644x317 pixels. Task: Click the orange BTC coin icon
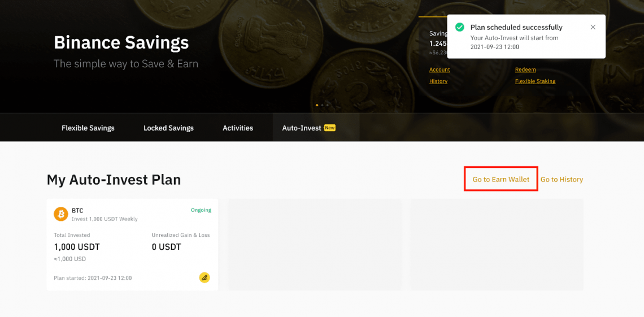61,214
